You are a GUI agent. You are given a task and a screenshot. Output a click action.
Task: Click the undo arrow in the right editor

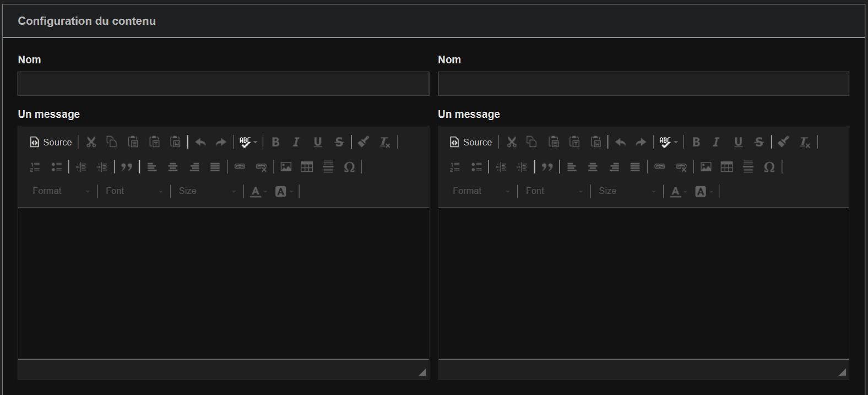pos(620,142)
